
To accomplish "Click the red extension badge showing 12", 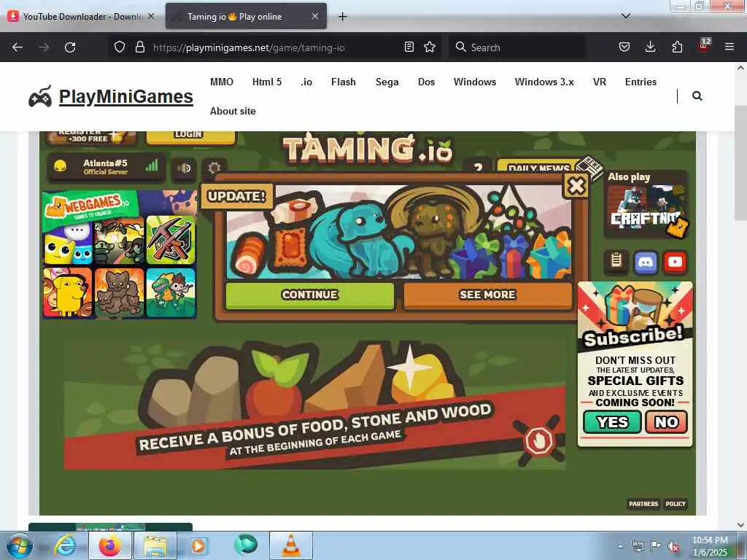I will (704, 46).
